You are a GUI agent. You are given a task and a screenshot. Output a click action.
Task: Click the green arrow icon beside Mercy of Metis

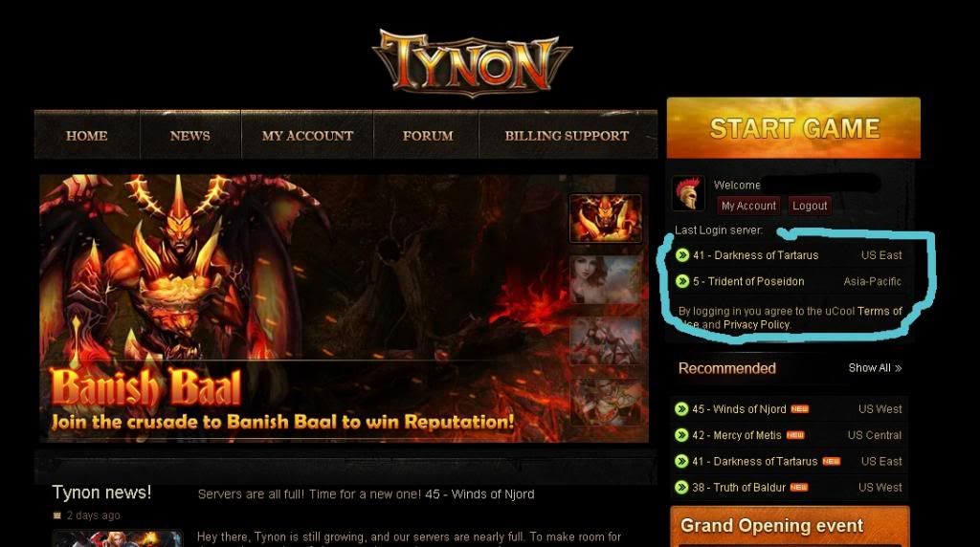coord(681,435)
